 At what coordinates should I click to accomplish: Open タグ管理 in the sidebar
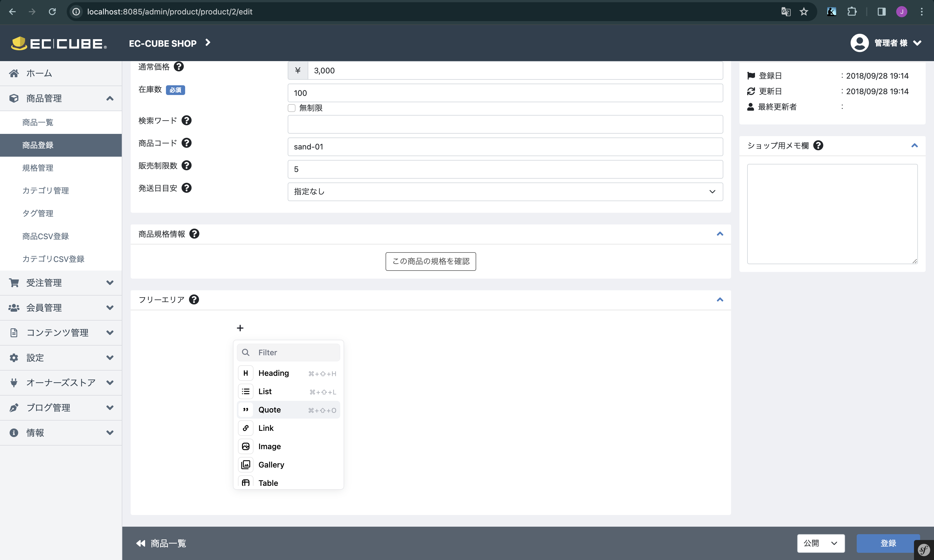point(61,213)
